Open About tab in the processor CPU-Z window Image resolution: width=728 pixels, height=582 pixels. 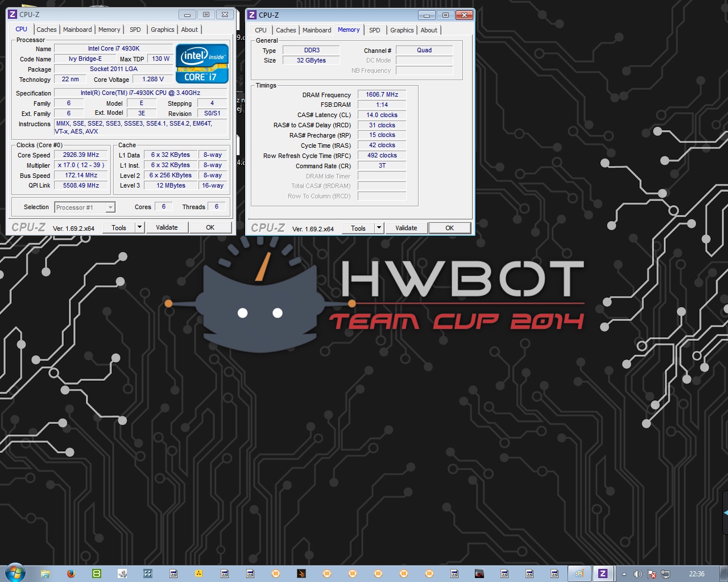(x=189, y=30)
